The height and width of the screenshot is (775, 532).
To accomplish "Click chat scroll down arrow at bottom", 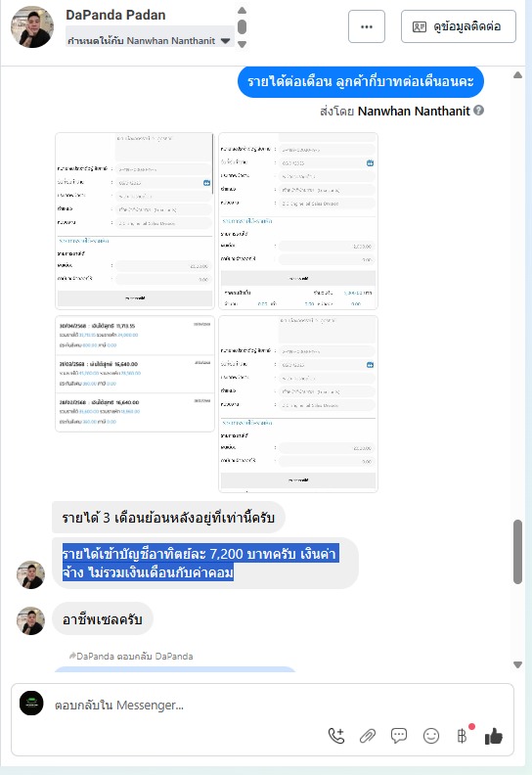I will click(x=517, y=664).
